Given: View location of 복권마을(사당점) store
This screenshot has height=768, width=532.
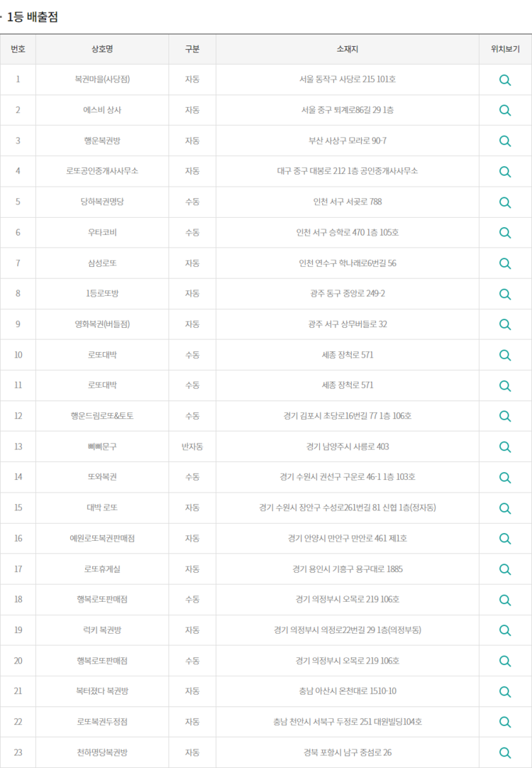Looking at the screenshot, I should pyautogui.click(x=504, y=79).
